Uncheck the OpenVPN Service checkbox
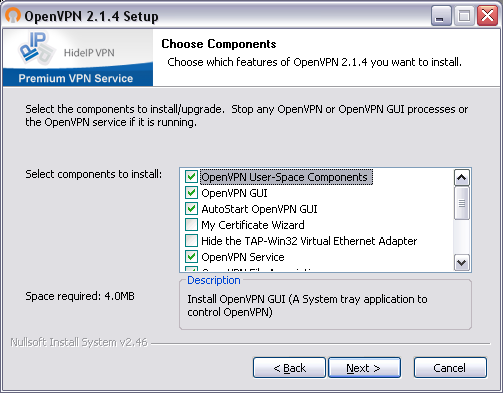This screenshot has height=393, width=503. coord(191,257)
